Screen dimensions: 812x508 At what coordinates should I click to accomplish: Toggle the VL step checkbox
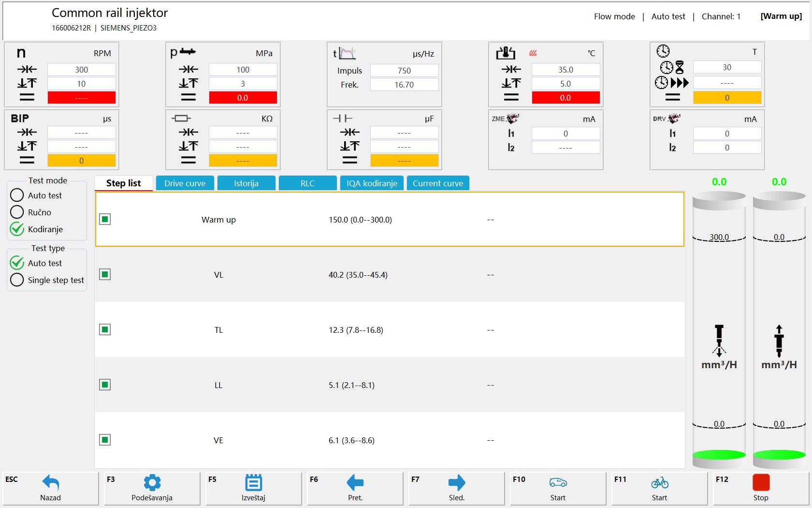point(105,275)
